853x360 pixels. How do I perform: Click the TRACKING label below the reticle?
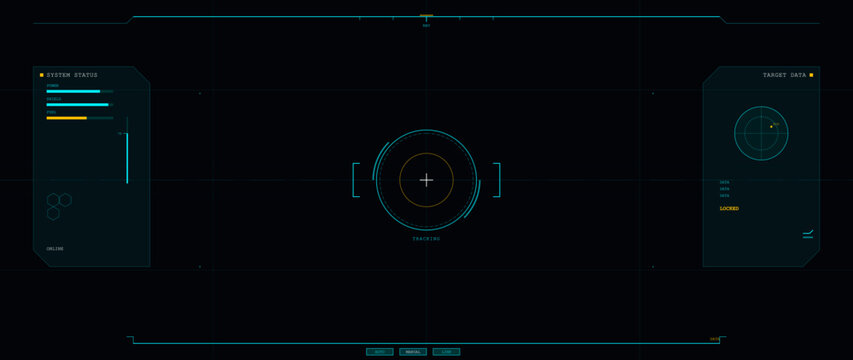[x=426, y=239]
